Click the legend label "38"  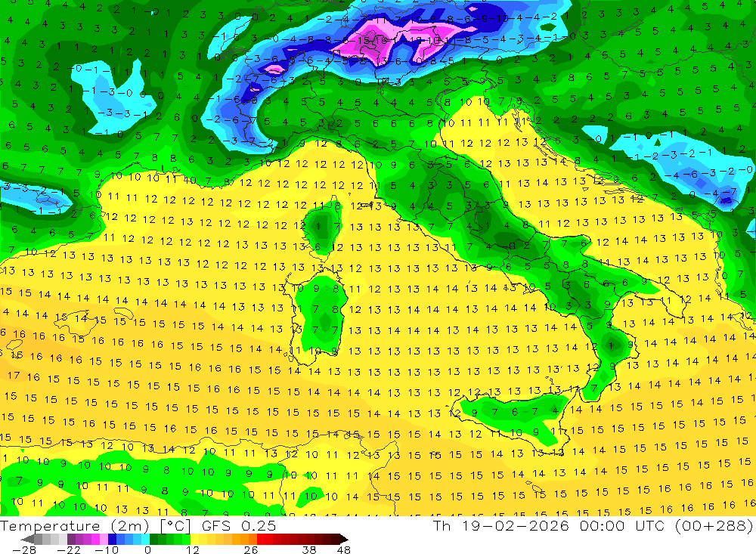[309, 549]
